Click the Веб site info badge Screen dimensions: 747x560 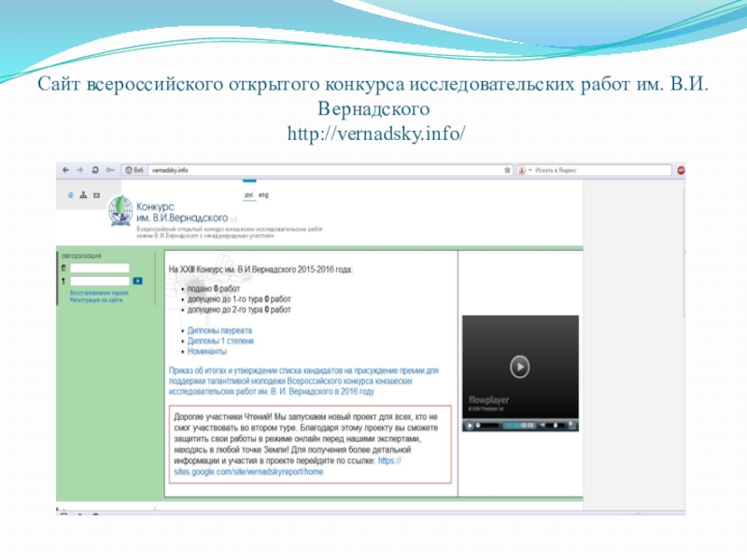pos(134,170)
